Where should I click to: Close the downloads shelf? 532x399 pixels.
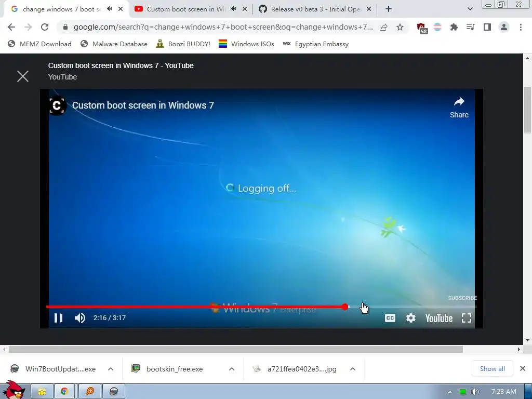tap(523, 368)
